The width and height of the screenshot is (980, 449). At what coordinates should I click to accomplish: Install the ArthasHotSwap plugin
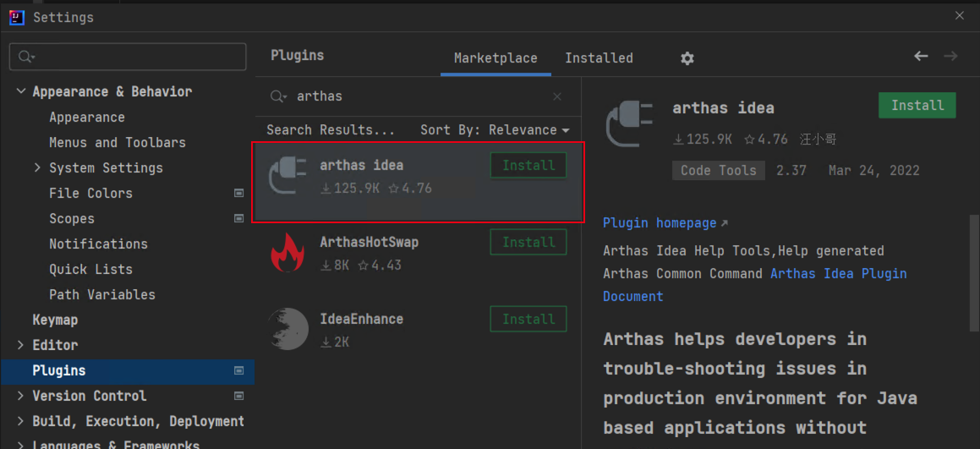click(x=528, y=242)
